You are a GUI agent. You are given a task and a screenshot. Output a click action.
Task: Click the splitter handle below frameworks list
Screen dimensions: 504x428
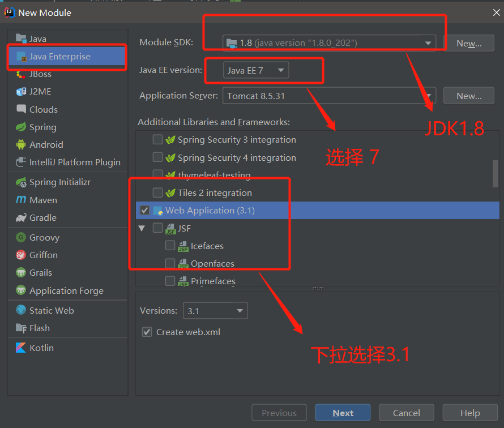[x=317, y=288]
